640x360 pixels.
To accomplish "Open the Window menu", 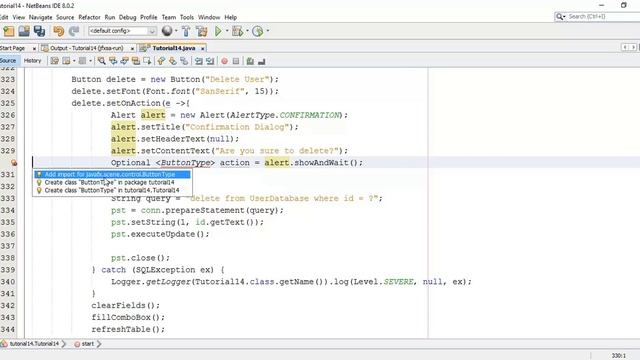I will coord(209,17).
